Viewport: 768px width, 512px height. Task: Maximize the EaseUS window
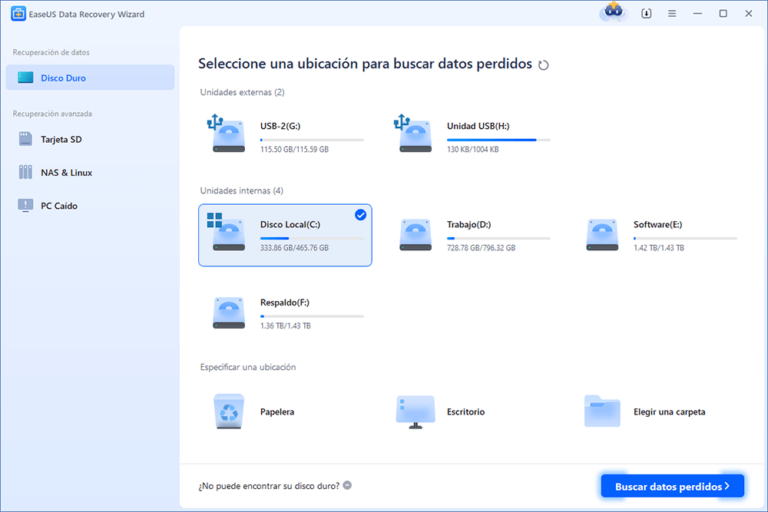(723, 14)
